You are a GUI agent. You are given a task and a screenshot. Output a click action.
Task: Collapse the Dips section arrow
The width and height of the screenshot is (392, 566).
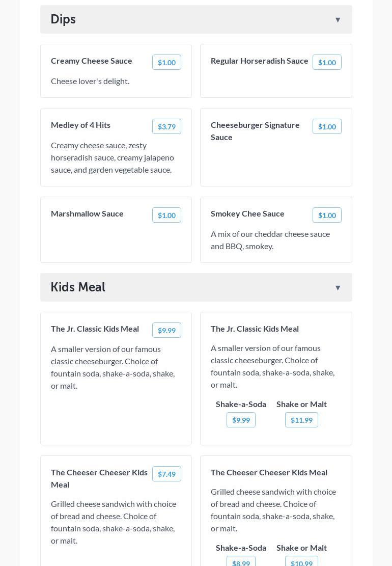(338, 20)
